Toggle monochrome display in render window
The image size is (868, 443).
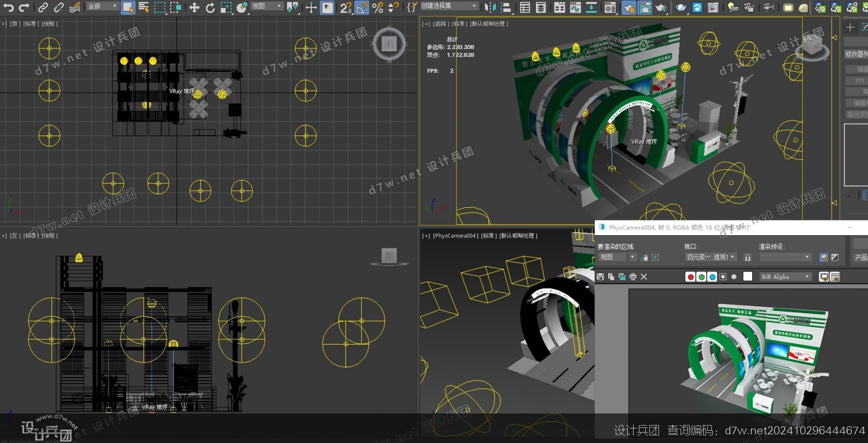[734, 277]
